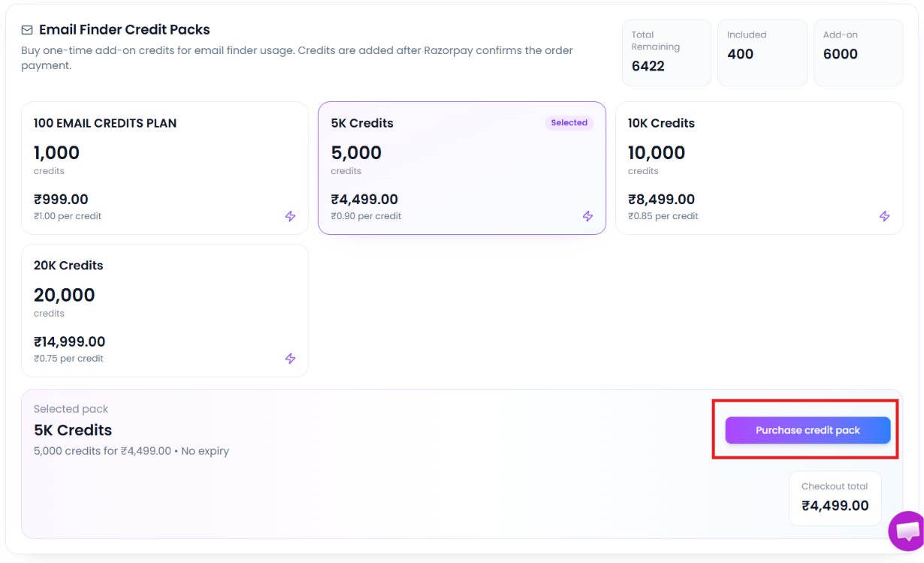This screenshot has width=924, height=563.
Task: Click the Total Remaining 6422 stat box
Action: [666, 53]
